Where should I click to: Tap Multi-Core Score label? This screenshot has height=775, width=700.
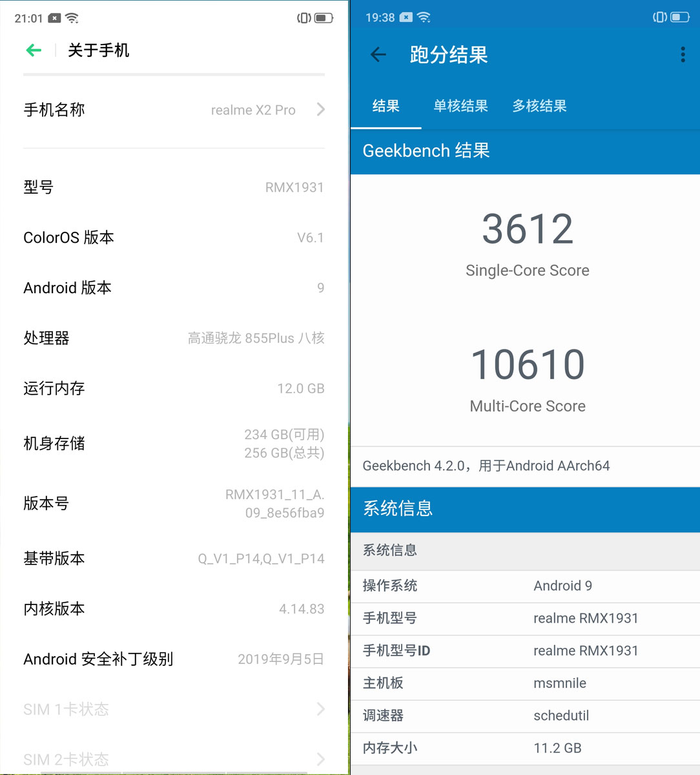[528, 406]
